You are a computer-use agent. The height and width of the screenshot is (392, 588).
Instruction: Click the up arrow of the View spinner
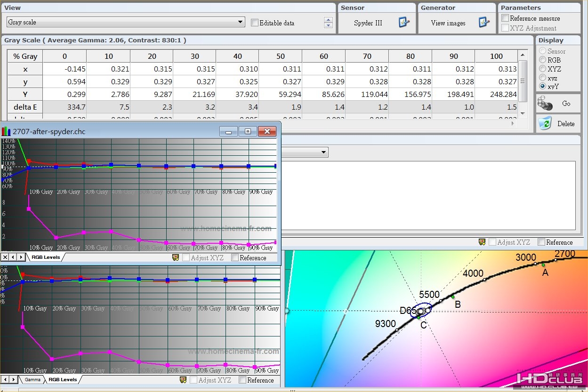pos(329,20)
